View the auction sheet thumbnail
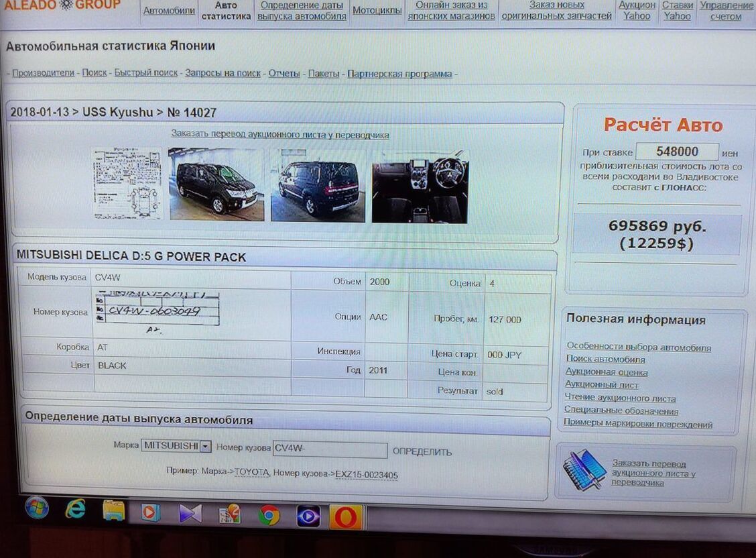 [x=127, y=183]
